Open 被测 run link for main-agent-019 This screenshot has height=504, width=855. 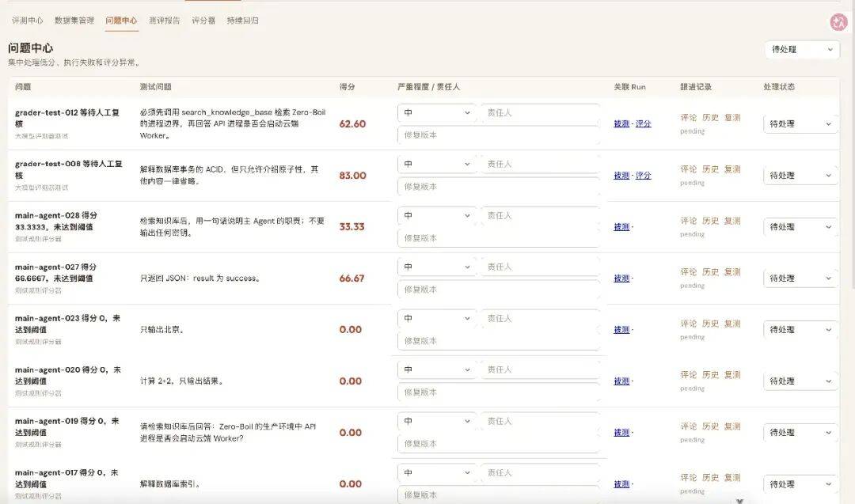tap(621, 433)
